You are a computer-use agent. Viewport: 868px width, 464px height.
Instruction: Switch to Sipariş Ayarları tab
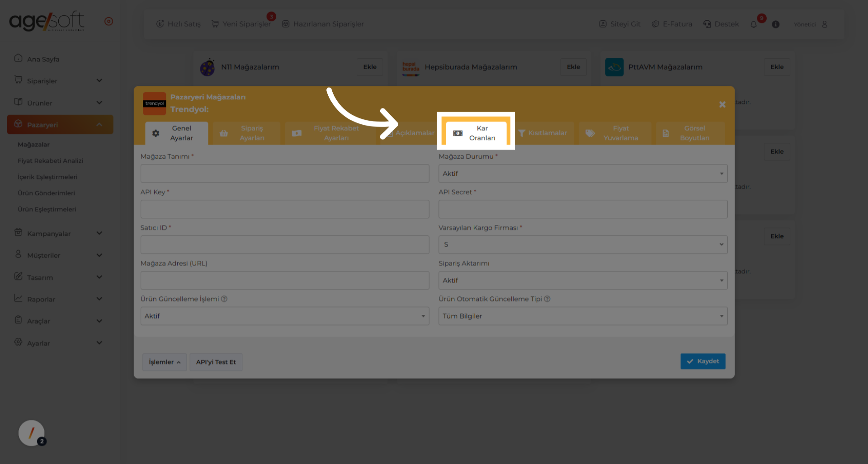click(246, 133)
